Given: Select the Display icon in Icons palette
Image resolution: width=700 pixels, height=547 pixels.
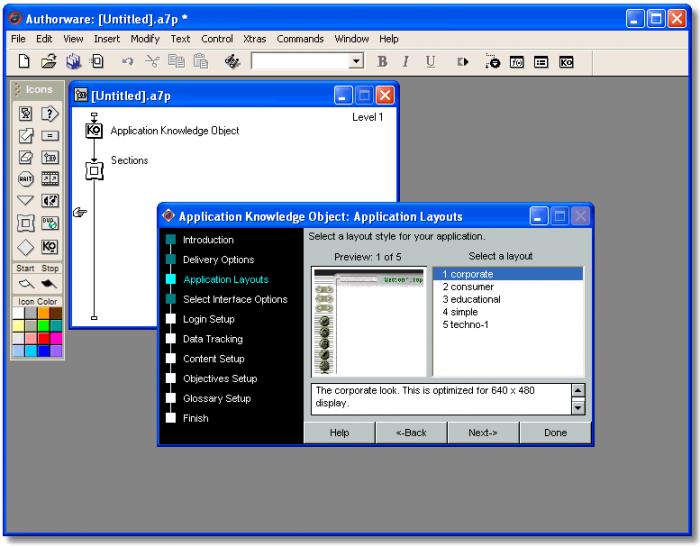Looking at the screenshot, I should click(x=25, y=114).
